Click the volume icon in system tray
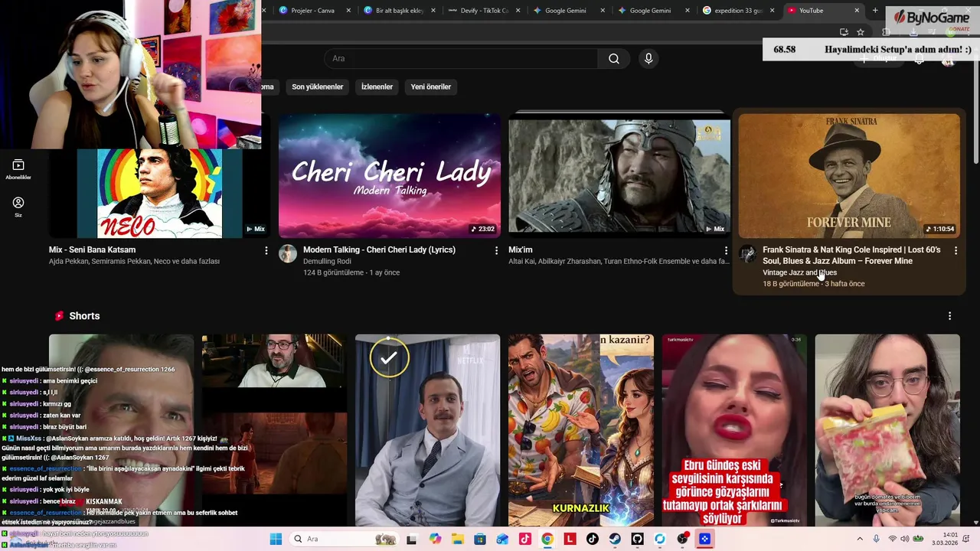Image resolution: width=980 pixels, height=551 pixels. 905,539
